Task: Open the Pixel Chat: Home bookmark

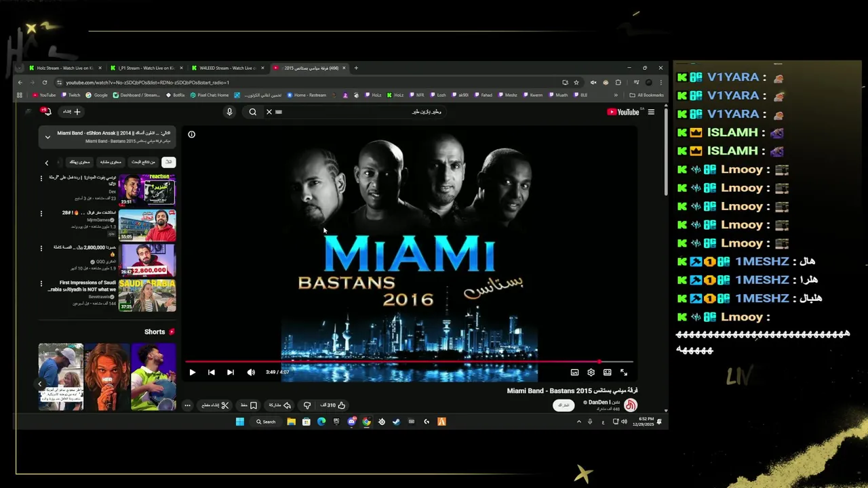Action: [x=210, y=96]
